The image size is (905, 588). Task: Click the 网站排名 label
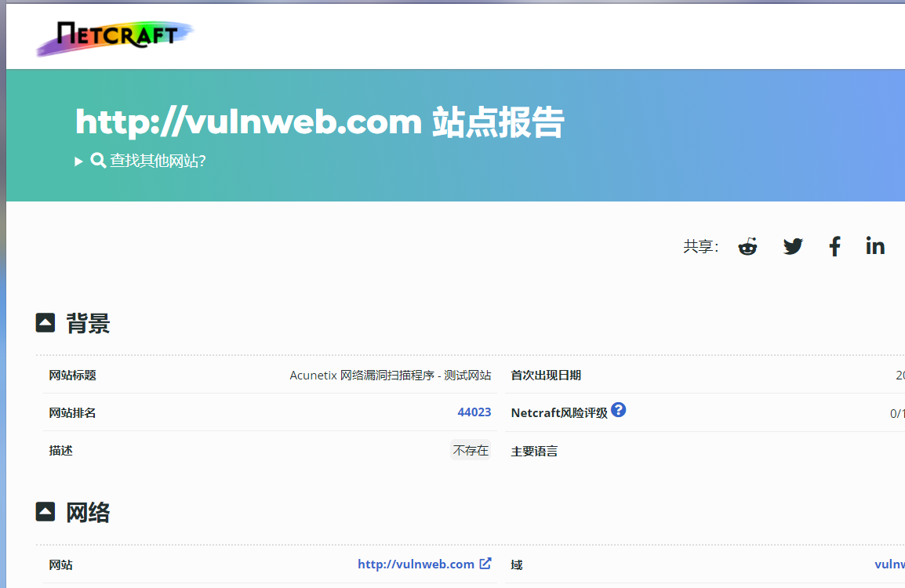72,412
